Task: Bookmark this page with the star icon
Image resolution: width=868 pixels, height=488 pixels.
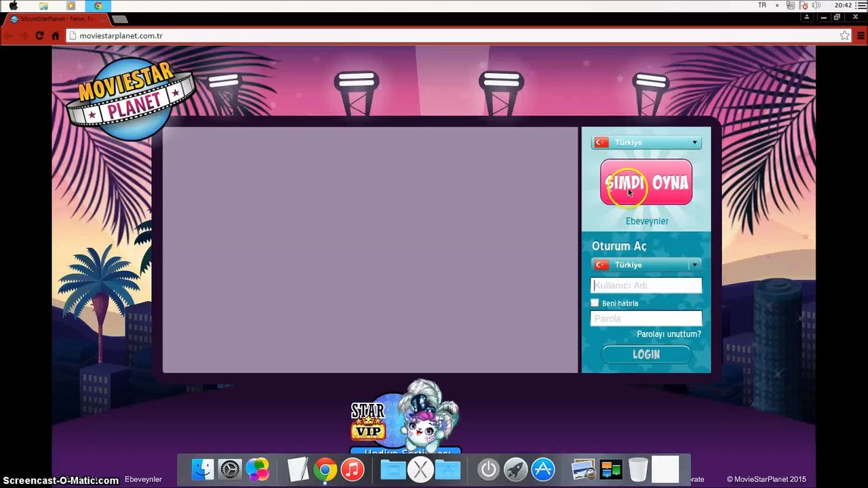Action: coord(845,35)
